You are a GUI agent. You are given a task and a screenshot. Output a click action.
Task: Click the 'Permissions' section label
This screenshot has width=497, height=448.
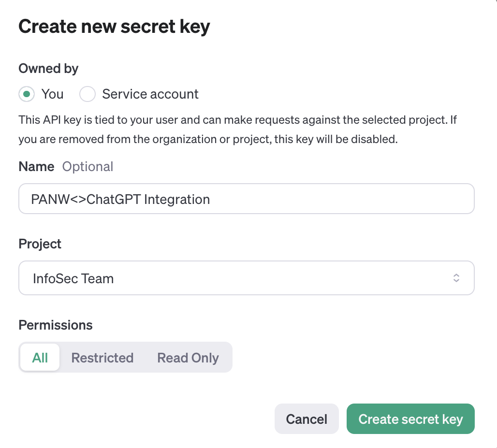point(56,325)
